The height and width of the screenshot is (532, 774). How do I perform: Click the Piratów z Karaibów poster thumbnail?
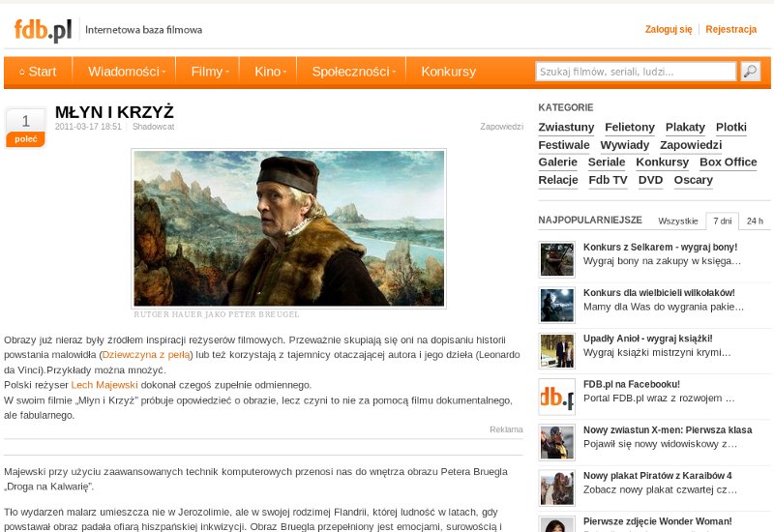pos(557,488)
